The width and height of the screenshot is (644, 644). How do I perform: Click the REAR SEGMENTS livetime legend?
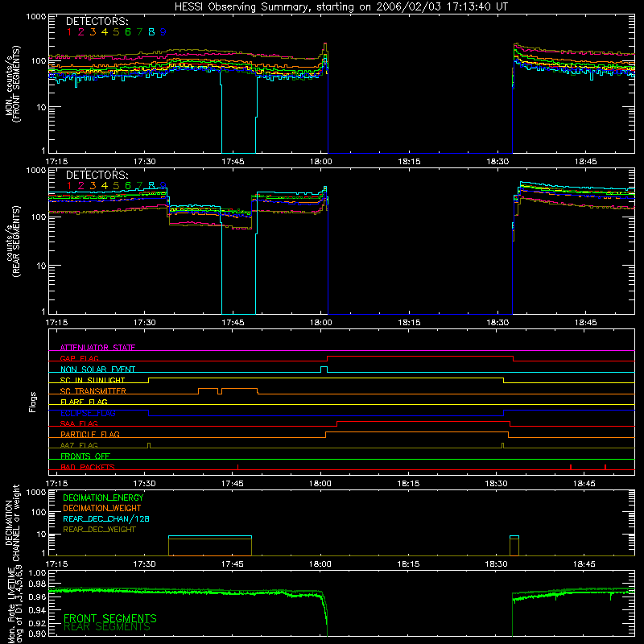[x=107, y=626]
